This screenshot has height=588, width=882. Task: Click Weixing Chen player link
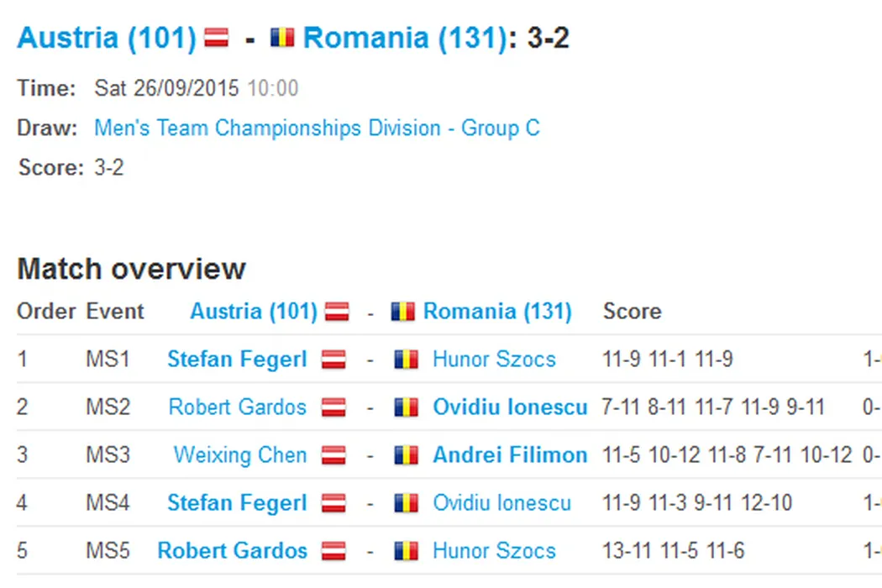[x=240, y=456]
